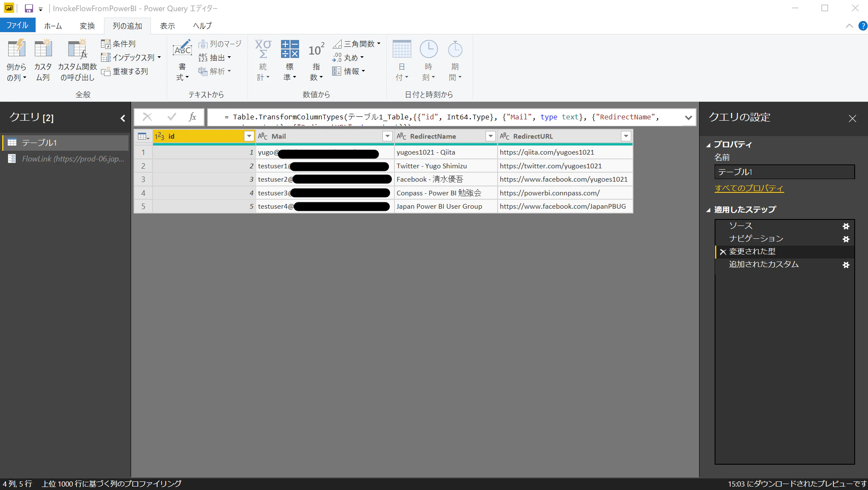Collapse the ribbon with the up chevron
This screenshot has width=868, height=490.
pyautogui.click(x=850, y=26)
